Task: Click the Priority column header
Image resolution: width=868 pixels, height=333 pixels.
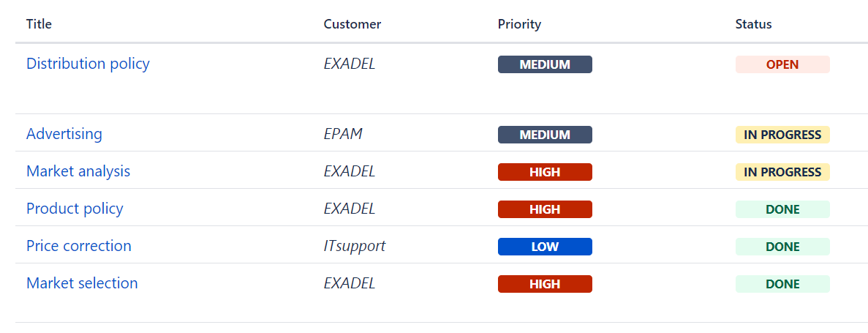Action: click(519, 24)
